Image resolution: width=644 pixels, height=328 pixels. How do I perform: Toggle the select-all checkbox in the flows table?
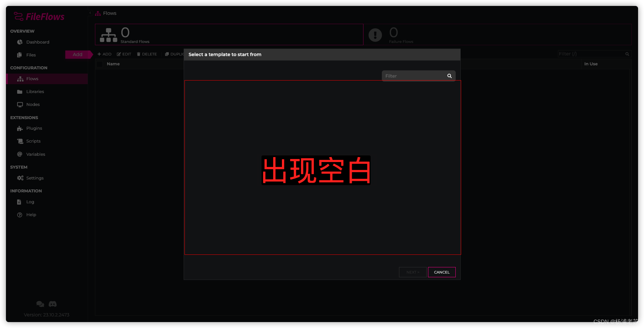99,64
